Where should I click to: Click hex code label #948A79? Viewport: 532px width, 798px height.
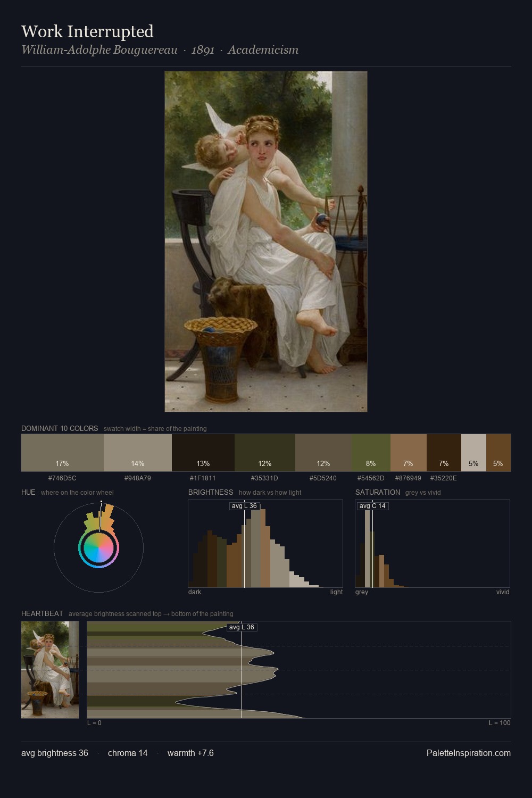point(138,478)
